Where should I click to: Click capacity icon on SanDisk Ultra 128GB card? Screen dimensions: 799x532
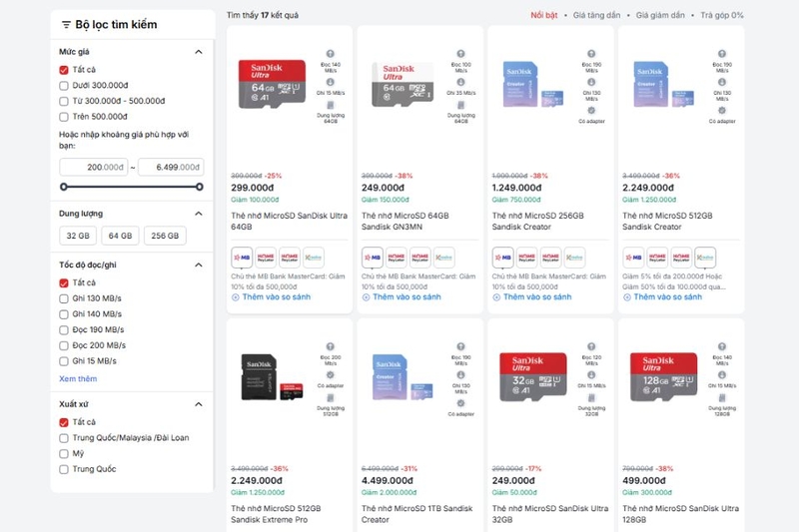[x=721, y=398]
